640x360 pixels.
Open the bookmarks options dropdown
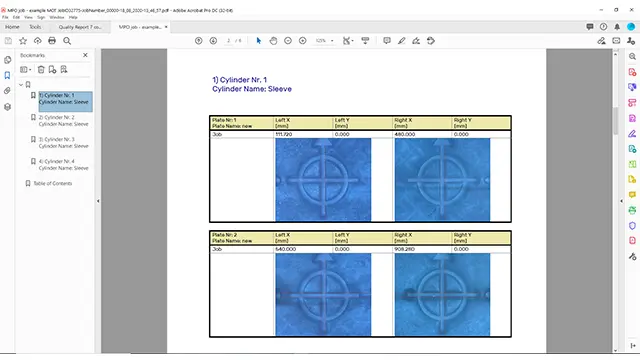26,70
